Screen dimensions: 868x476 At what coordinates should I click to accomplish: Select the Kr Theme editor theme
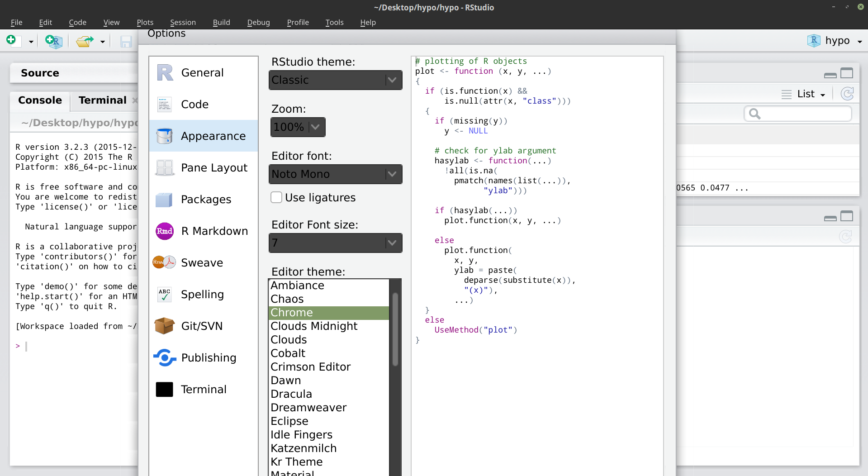(x=329, y=462)
